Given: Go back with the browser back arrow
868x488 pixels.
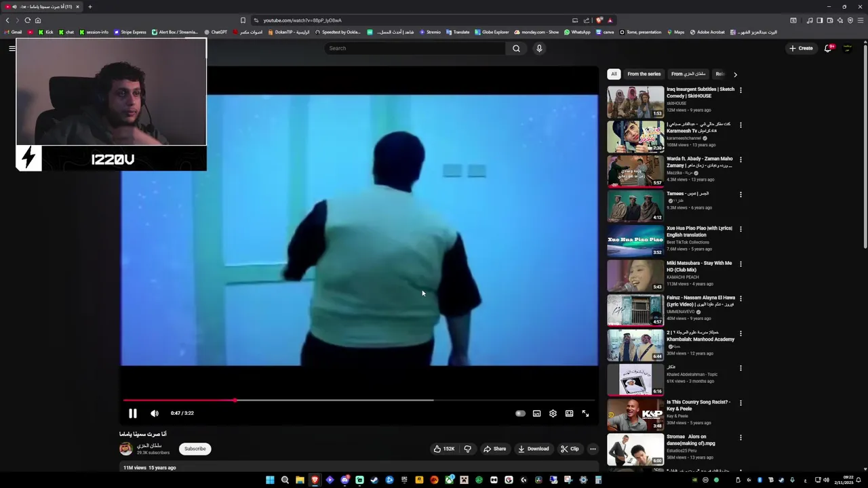Looking at the screenshot, I should 7,20.
